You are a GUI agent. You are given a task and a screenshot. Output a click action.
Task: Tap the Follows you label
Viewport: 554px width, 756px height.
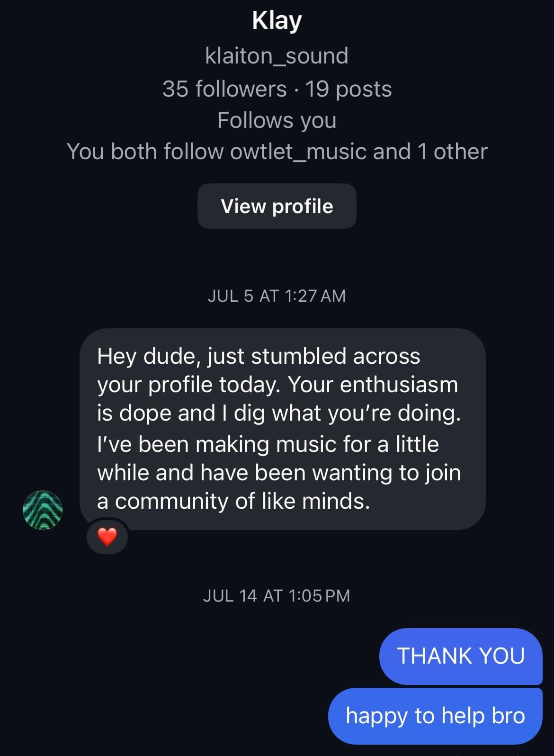point(277,120)
